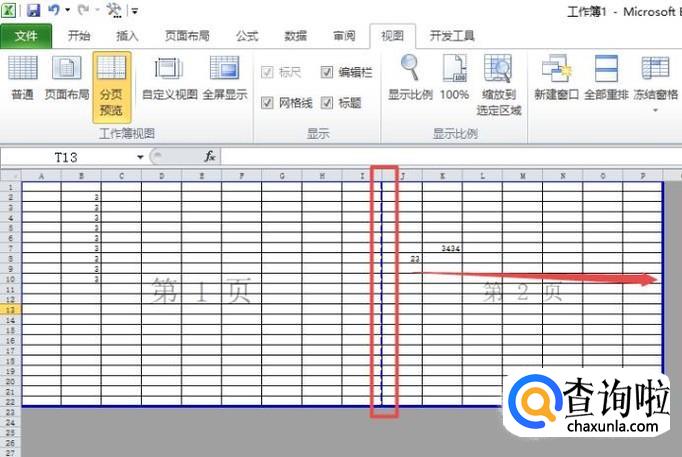Arrange All windows (全部重排)
This screenshot has width=682, height=457.
606,78
